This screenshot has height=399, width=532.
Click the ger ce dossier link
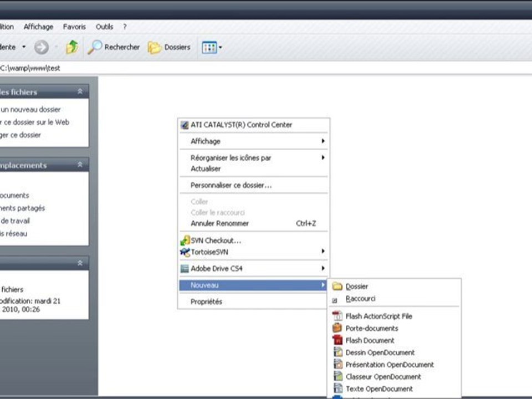pos(21,135)
